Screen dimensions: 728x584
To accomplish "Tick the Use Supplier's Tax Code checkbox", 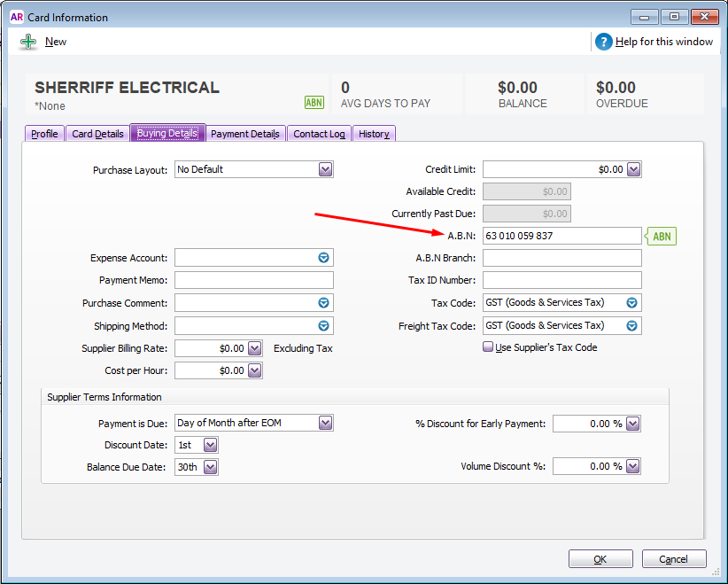I will 488,347.
